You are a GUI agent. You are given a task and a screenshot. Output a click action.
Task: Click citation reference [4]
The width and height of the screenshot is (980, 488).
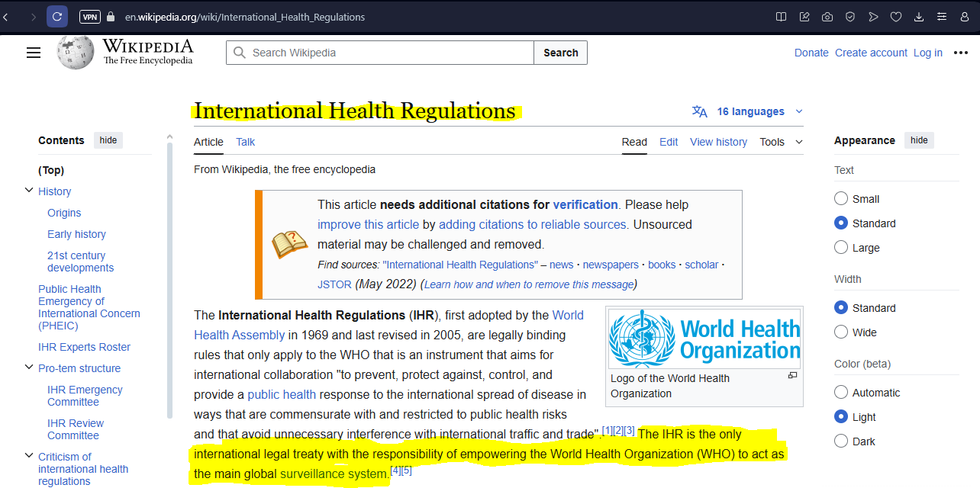(x=395, y=470)
